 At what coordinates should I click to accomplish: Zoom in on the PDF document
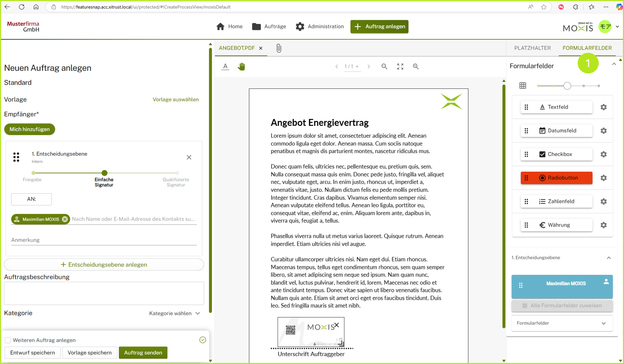[416, 66]
